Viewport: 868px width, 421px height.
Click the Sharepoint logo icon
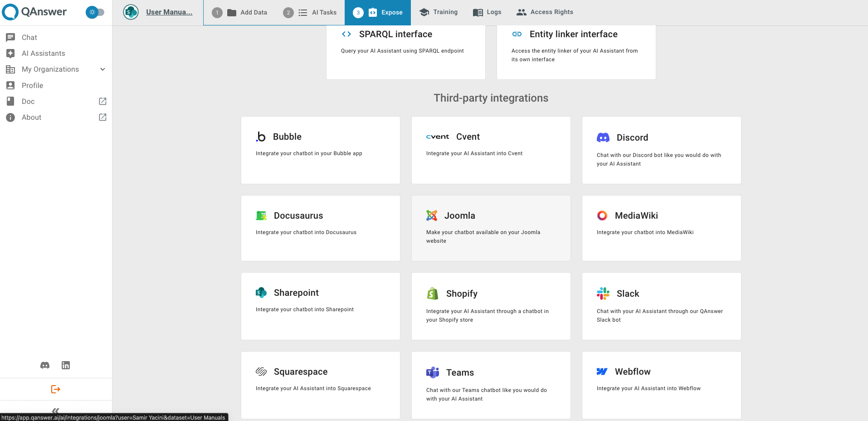(261, 293)
